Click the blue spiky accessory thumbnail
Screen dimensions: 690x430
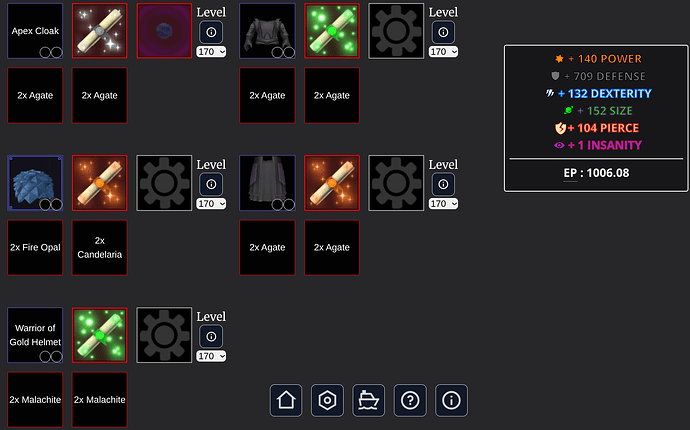pyautogui.click(x=35, y=183)
